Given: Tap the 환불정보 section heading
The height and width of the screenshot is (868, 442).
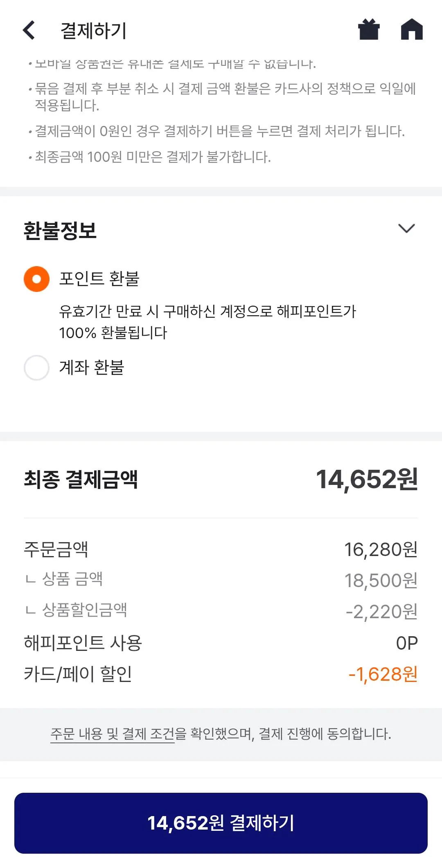Looking at the screenshot, I should pyautogui.click(x=60, y=231).
